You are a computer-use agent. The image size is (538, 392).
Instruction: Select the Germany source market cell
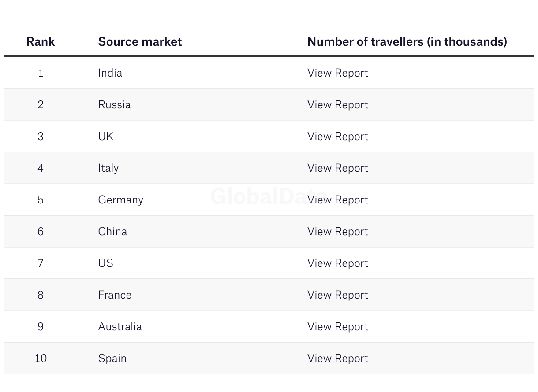point(120,200)
